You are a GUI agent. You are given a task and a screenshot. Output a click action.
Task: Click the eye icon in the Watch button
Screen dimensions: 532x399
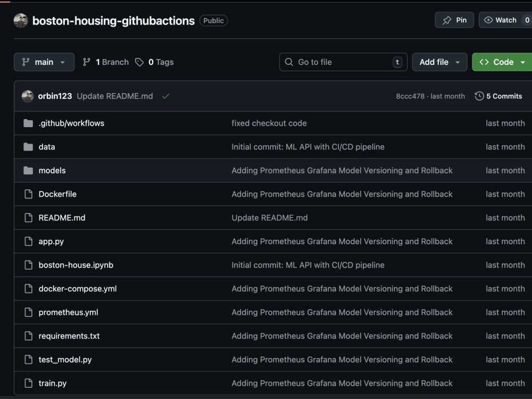[x=488, y=20]
